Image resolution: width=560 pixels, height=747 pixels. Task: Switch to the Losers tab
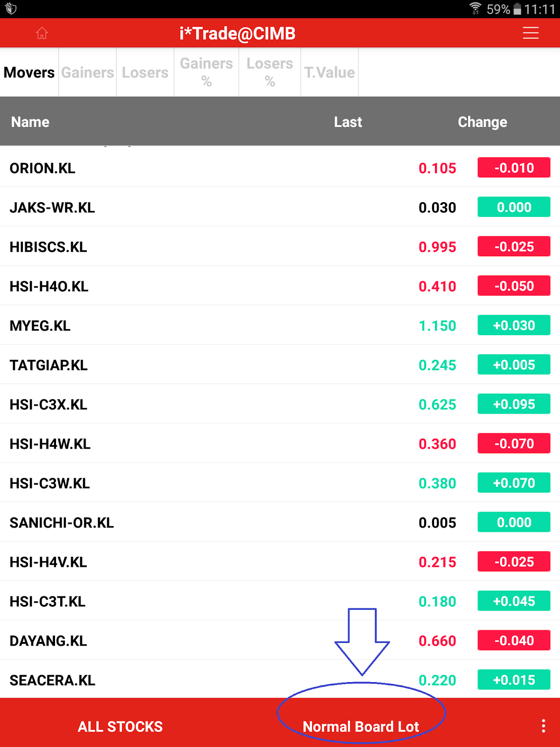(145, 73)
